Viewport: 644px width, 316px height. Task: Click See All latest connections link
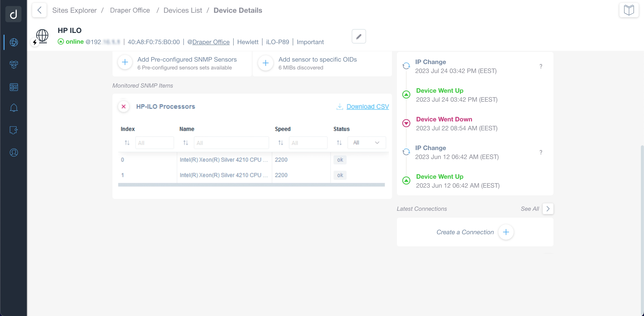pyautogui.click(x=530, y=209)
